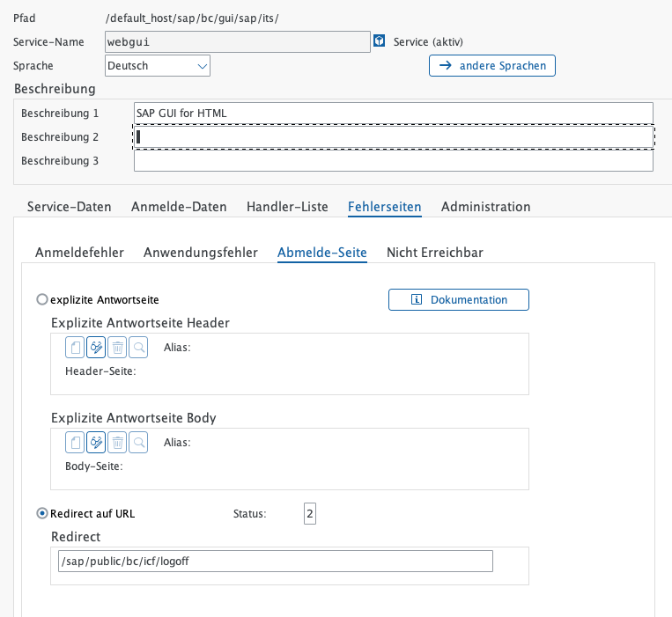Screen dimensions: 672x617
Task: Open the Anwendungsfehler sub-tab
Action: tap(201, 253)
